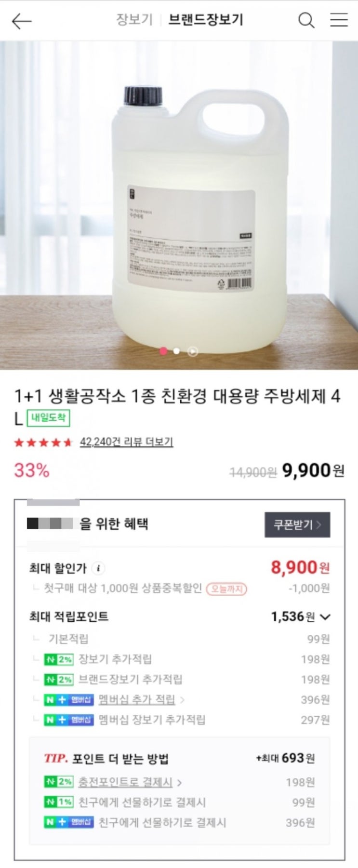
Task: Tap the 오늘까지 badge
Action: [x=226, y=589]
